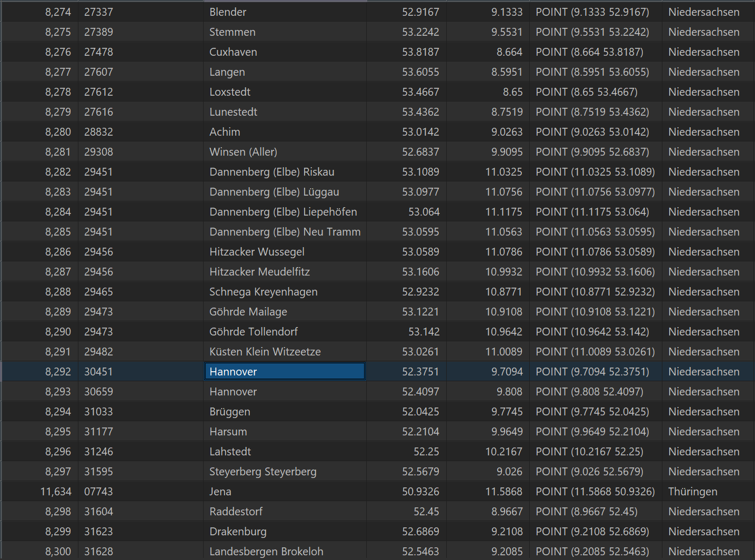Screen dimensions: 755x560
Task: Click the Thüringen state cell
Action: point(692,492)
